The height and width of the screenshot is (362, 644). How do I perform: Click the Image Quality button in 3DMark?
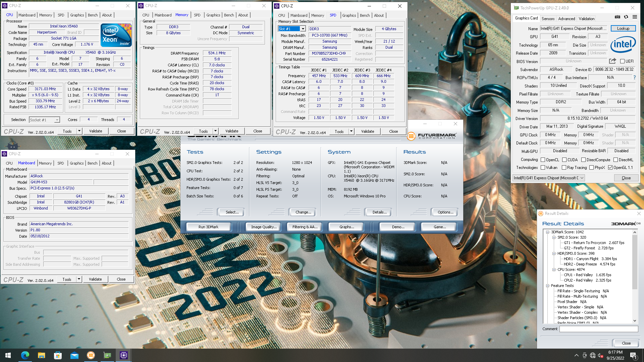click(x=264, y=227)
